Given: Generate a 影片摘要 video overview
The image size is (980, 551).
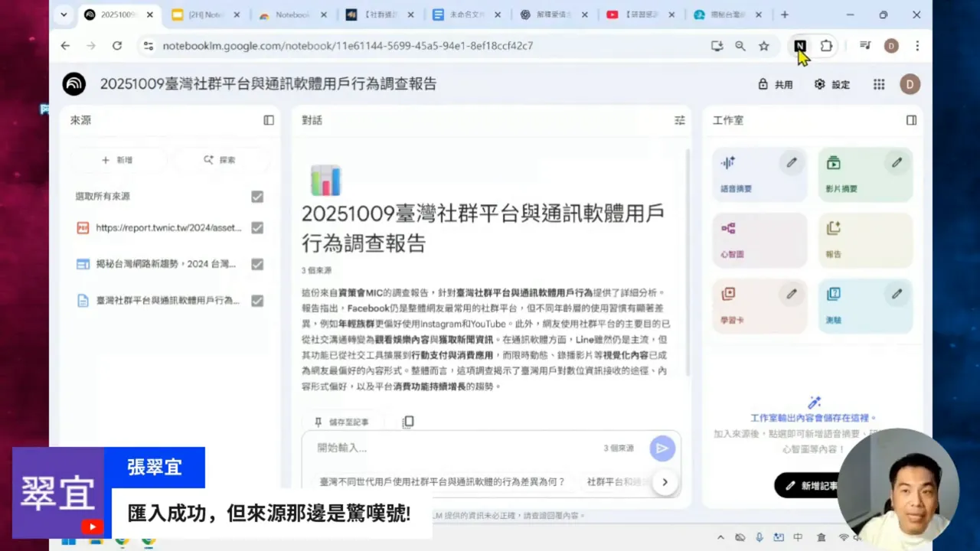Looking at the screenshot, I should pyautogui.click(x=865, y=174).
